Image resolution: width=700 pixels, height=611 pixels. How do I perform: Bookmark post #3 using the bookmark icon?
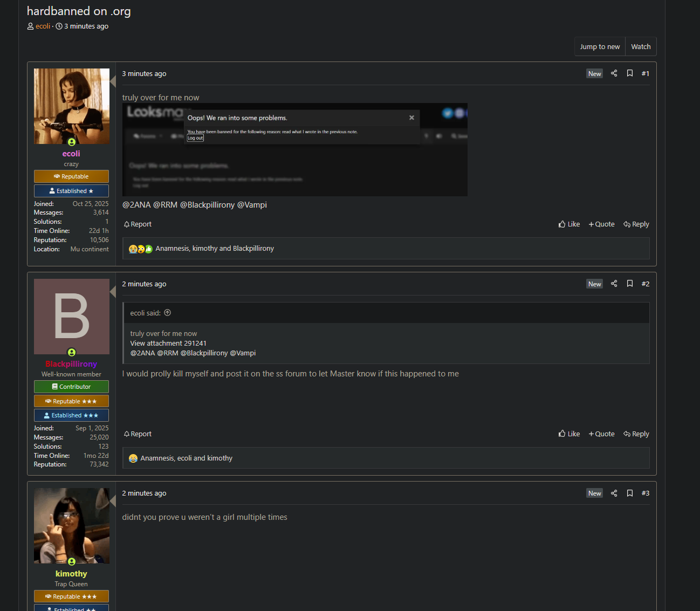click(x=629, y=493)
